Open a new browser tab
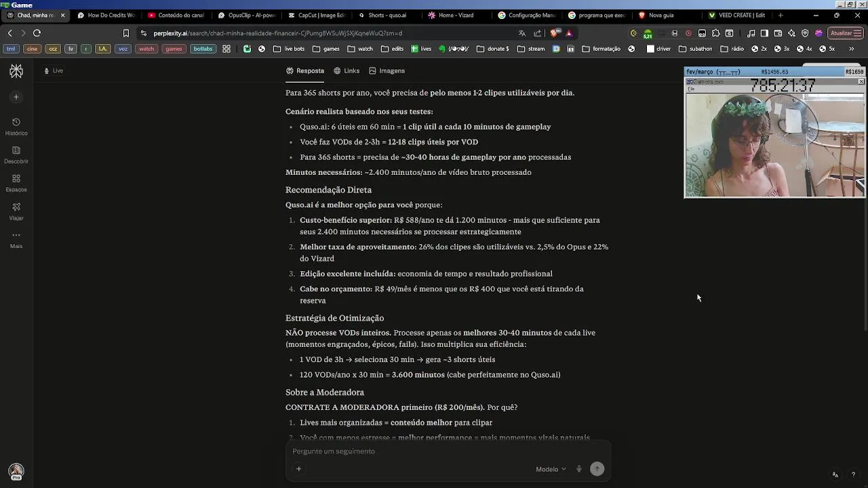This screenshot has height=488, width=868. 781,15
